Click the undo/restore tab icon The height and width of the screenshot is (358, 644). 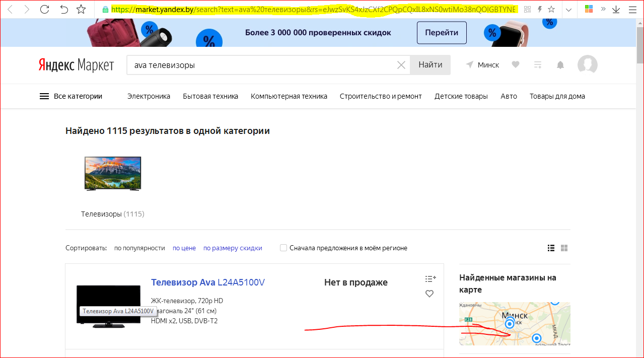click(x=63, y=9)
